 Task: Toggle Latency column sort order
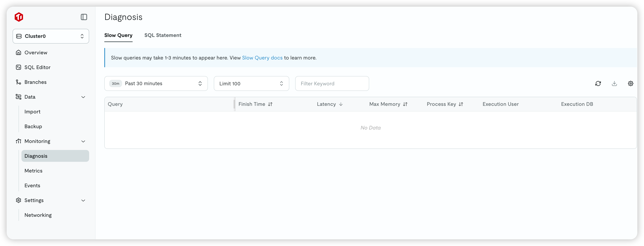pos(340,104)
